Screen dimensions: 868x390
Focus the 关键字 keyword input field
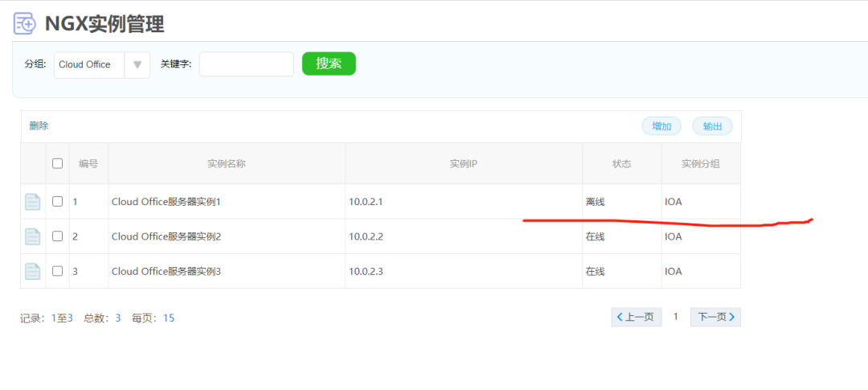coord(247,64)
